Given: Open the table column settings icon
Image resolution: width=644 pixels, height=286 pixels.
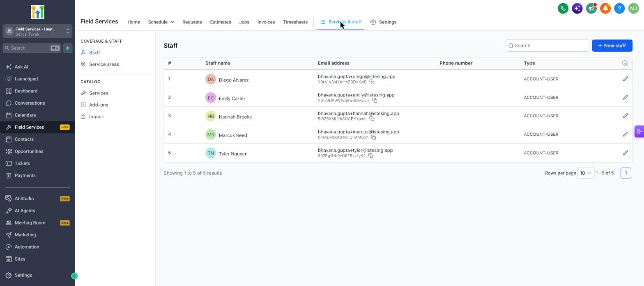Looking at the screenshot, I should tap(625, 63).
